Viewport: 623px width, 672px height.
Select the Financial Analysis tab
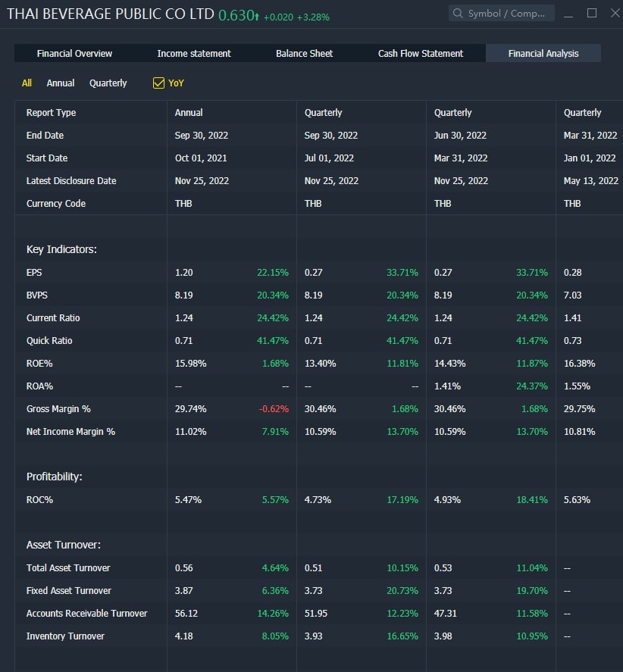(543, 54)
